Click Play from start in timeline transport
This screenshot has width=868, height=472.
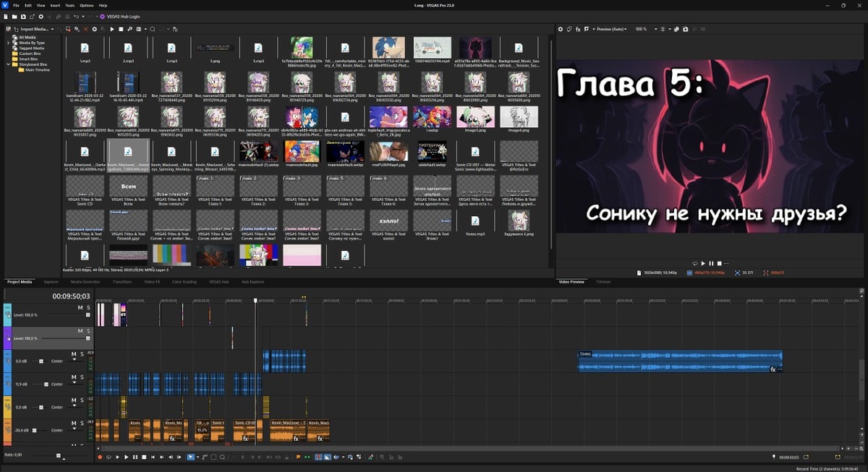click(x=117, y=457)
